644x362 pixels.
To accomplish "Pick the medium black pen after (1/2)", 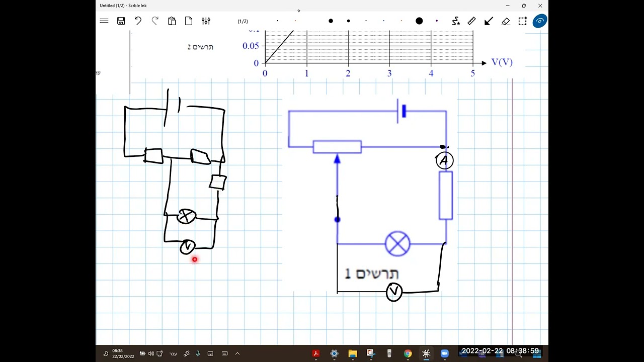I will (331, 21).
